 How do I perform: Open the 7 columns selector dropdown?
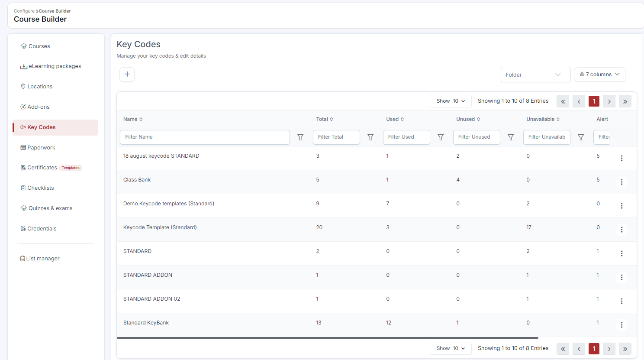pos(599,75)
